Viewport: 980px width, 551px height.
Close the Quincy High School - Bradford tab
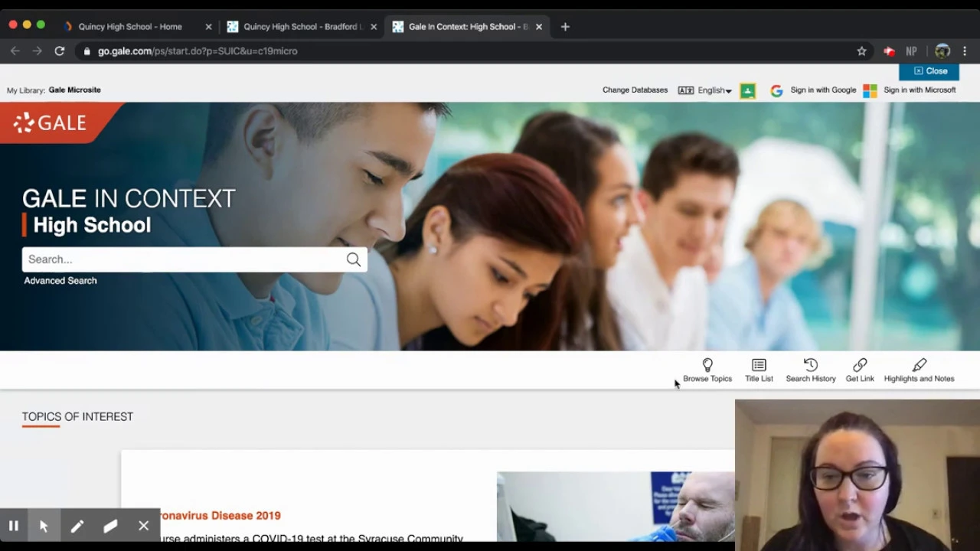[374, 27]
